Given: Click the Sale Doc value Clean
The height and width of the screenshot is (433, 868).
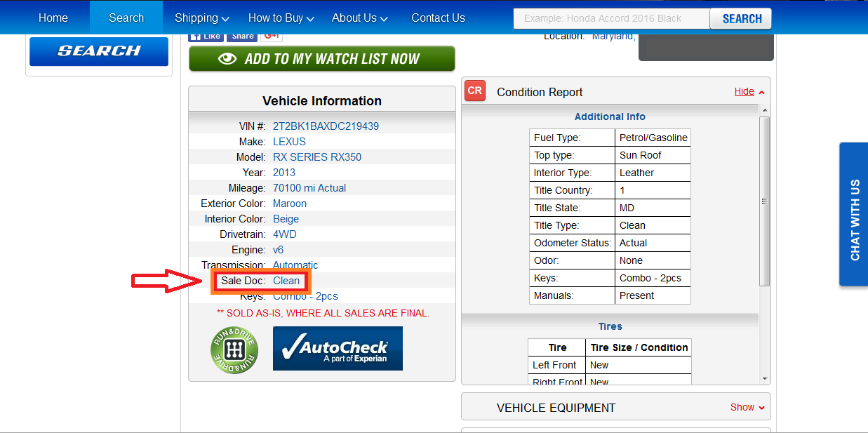Looking at the screenshot, I should click(286, 281).
